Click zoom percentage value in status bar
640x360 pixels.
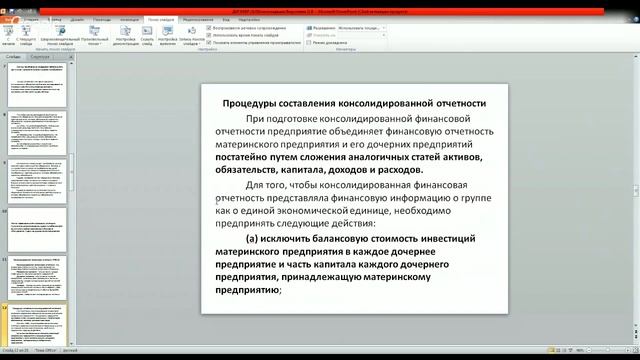pyautogui.click(x=580, y=350)
